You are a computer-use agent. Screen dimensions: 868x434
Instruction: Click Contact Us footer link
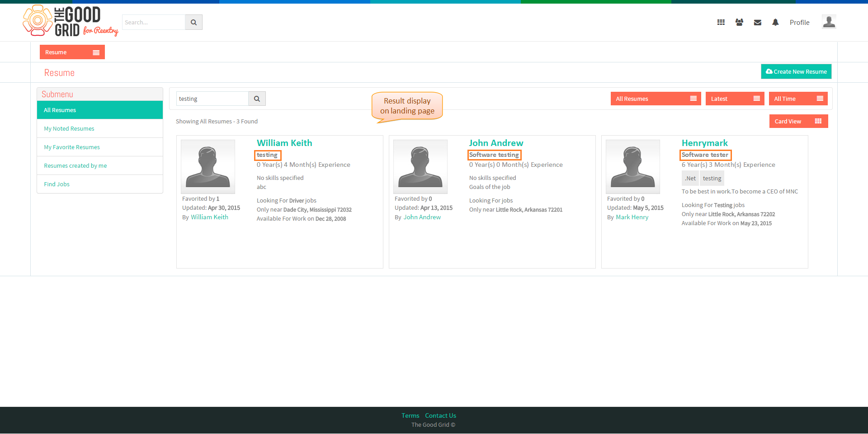(440, 415)
